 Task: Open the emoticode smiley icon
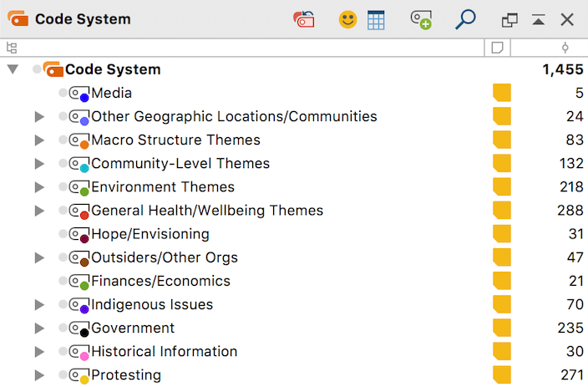coord(347,19)
